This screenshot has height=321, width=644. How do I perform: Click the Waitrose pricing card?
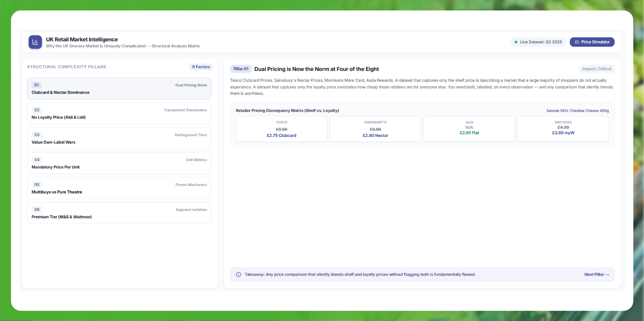tap(563, 129)
